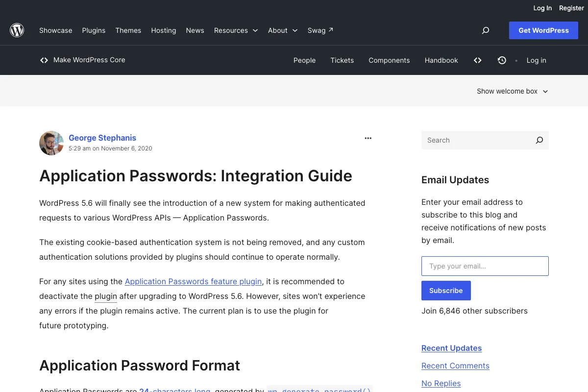Open No Replies link
The height and width of the screenshot is (392, 588).
(x=441, y=383)
